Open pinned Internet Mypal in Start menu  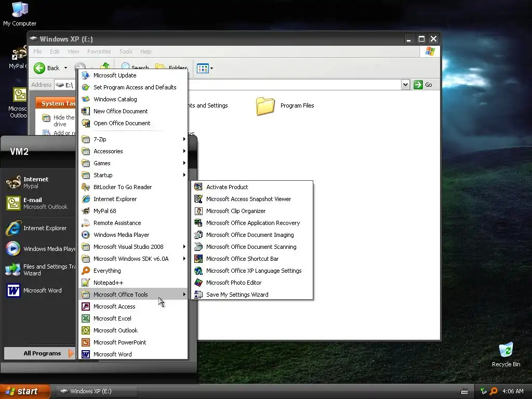point(40,182)
